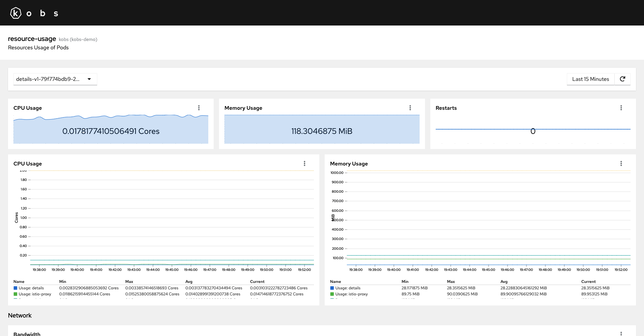Open the Restarts panel kebab menu
Screen dimensions: 644x336
point(621,108)
